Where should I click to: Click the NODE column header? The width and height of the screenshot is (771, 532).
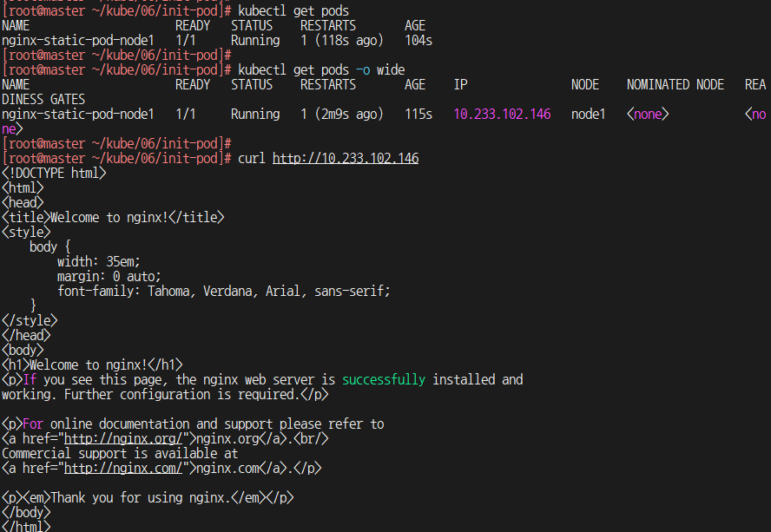coord(585,84)
